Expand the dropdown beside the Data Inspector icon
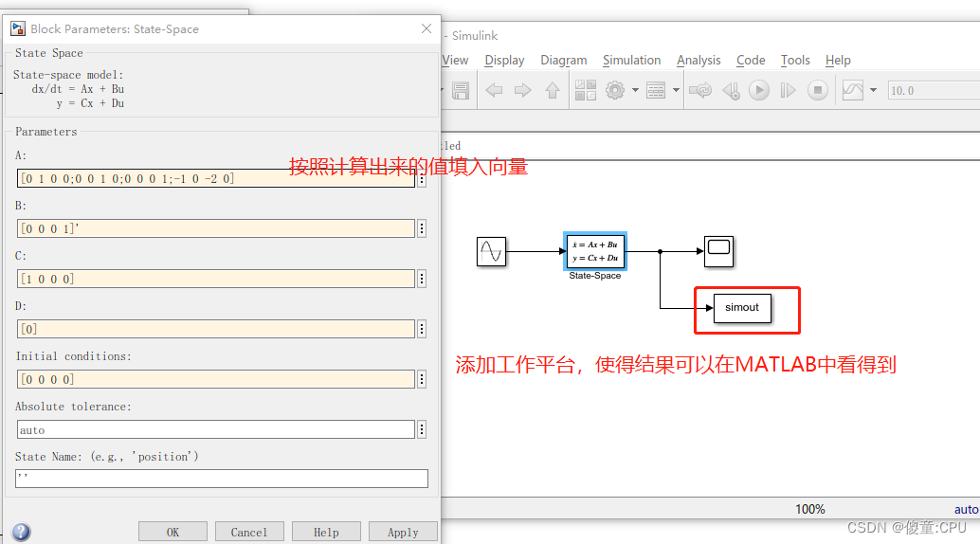Image resolution: width=980 pixels, height=544 pixels. (873, 91)
